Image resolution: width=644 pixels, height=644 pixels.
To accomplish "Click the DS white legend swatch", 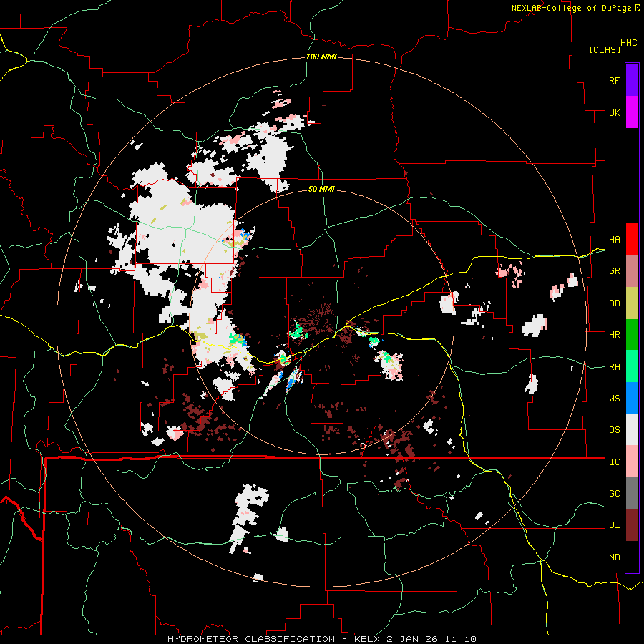I will coord(632,429).
